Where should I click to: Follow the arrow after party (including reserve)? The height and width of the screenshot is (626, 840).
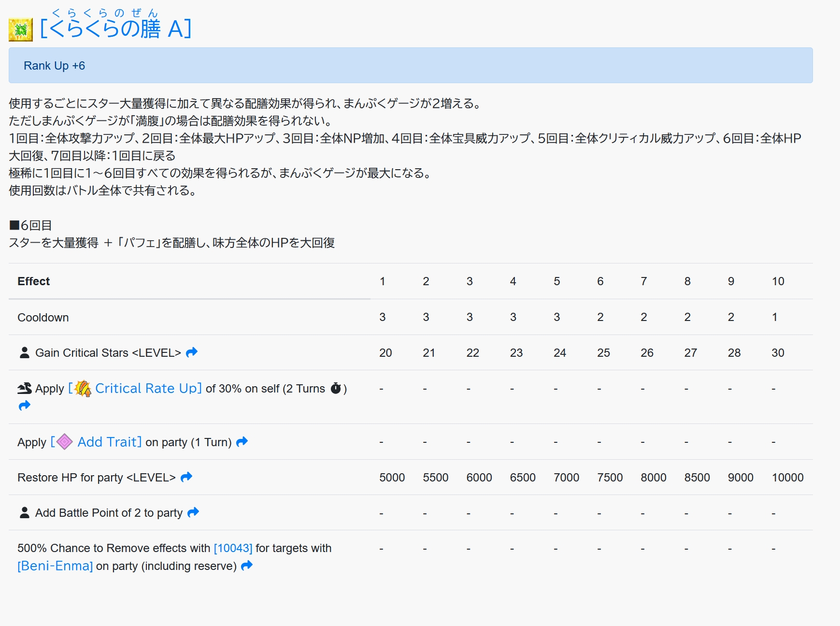(247, 566)
